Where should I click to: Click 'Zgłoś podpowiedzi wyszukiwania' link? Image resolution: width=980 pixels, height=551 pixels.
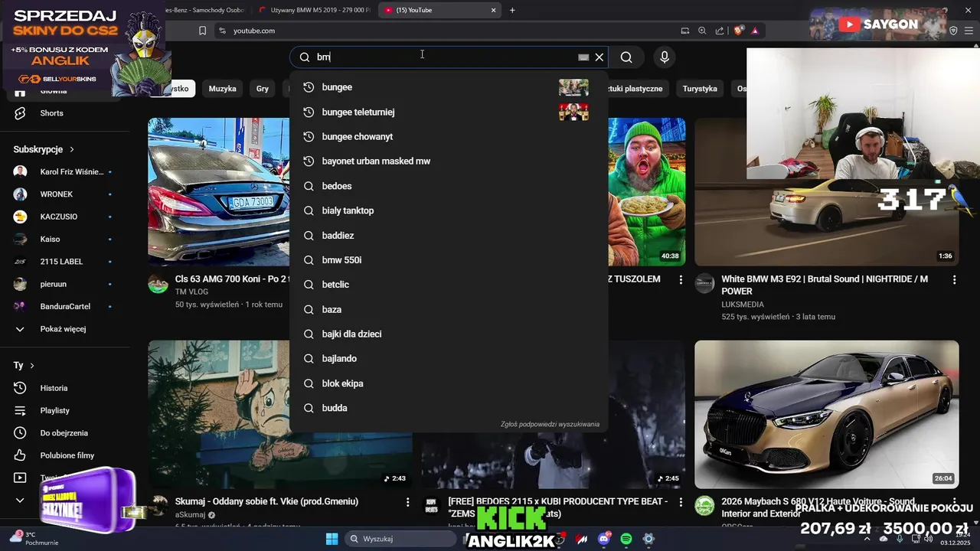coord(550,424)
